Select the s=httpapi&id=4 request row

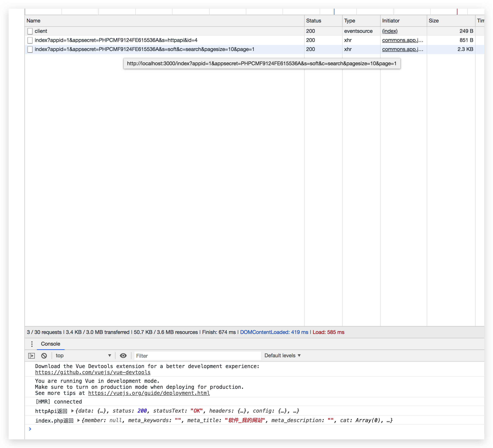(254, 40)
